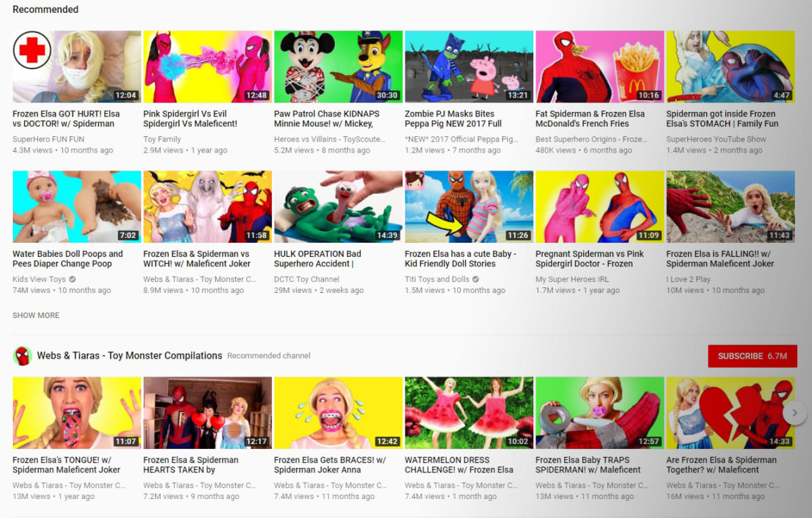812x518 pixels.
Task: Click title 'Water Babies Doll Poops and Pees'
Action: click(x=68, y=258)
